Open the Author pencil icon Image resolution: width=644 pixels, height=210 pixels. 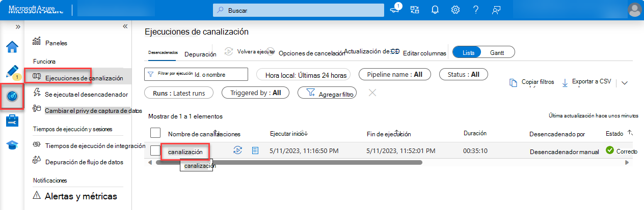click(12, 72)
